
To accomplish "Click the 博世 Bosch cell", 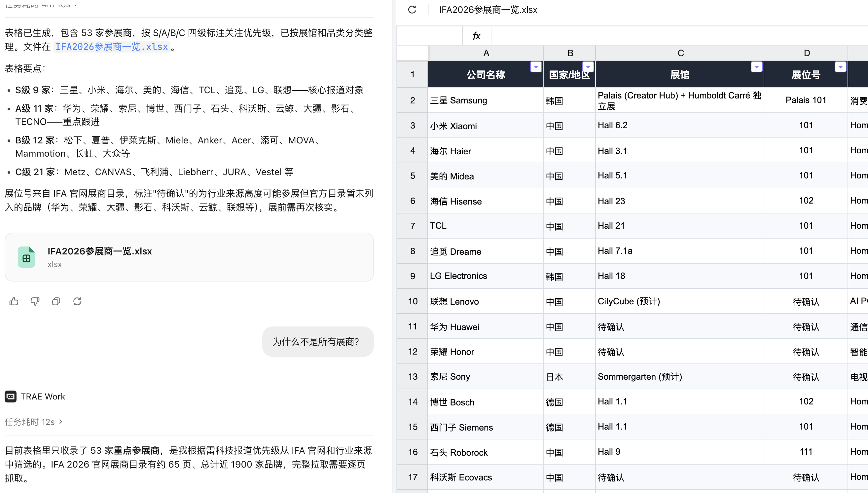I will [486, 401].
